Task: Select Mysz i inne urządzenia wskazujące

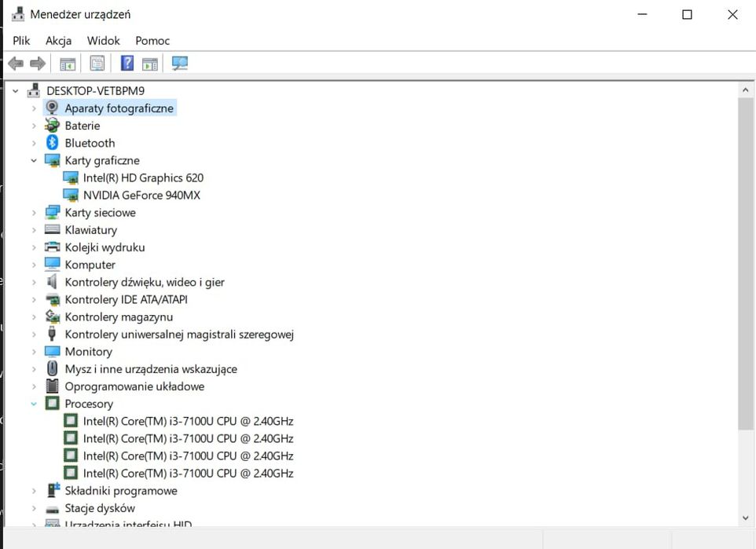Action: point(151,368)
